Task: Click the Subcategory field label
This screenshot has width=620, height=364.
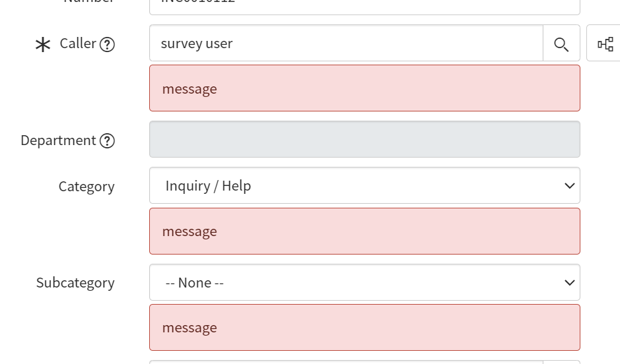Action: click(x=75, y=283)
